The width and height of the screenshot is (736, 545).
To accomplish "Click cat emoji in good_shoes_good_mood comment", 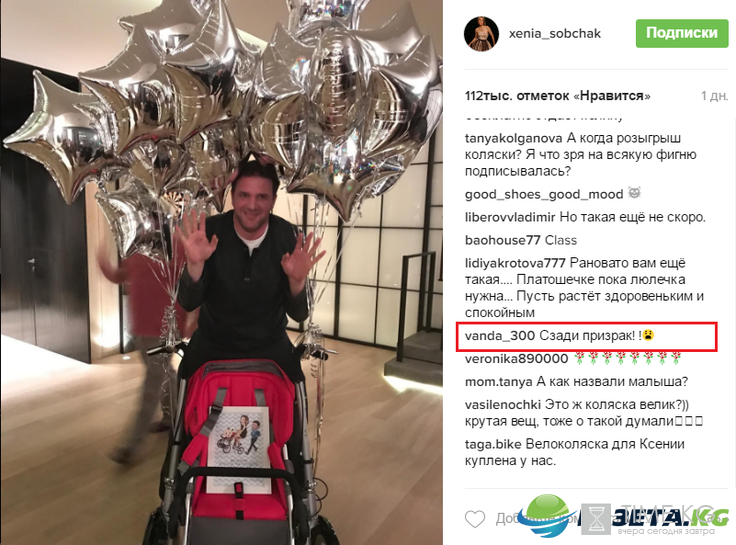I will (x=634, y=193).
